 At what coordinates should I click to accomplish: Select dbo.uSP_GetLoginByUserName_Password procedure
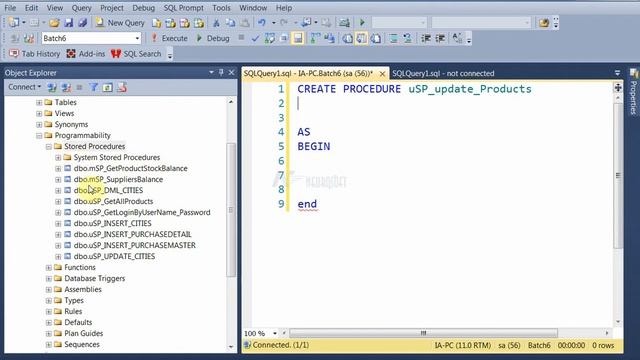142,212
